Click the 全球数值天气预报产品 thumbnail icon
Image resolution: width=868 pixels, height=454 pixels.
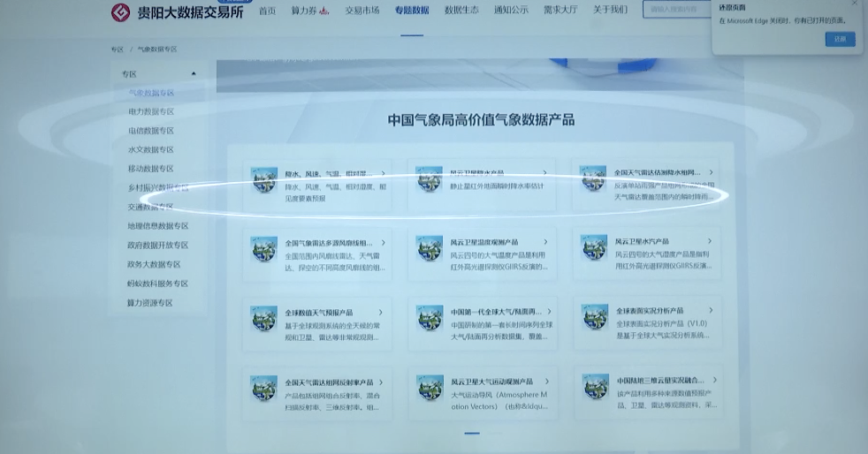click(x=263, y=319)
